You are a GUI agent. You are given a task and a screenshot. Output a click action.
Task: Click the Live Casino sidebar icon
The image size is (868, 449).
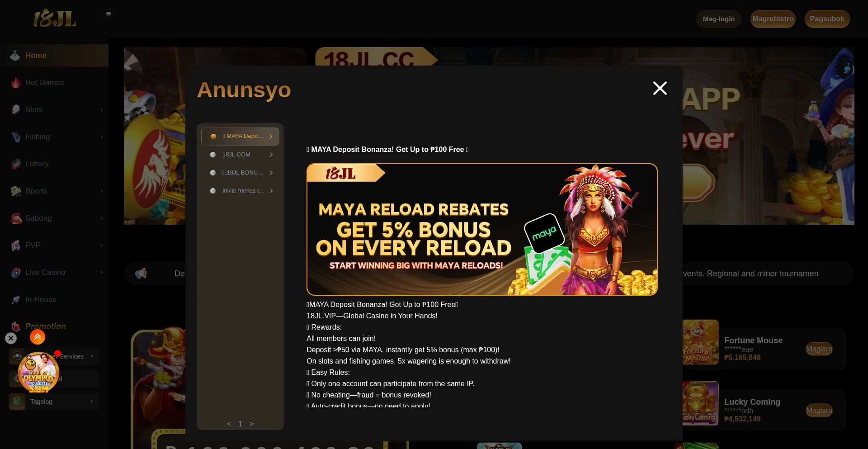[x=15, y=273]
